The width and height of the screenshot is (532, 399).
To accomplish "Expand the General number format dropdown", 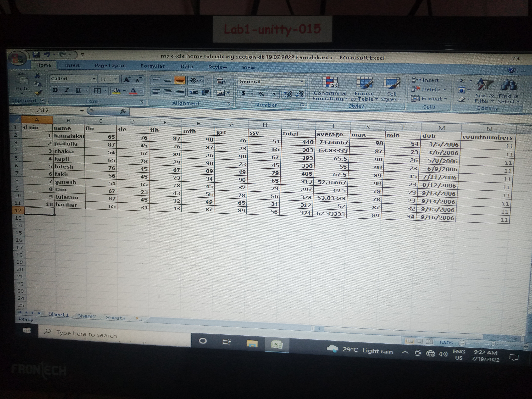I will tap(302, 82).
